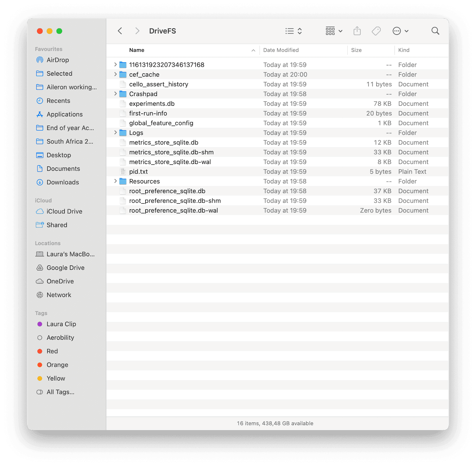Open Google Drive location
Viewport: 476px width, 466px height.
[65, 267]
